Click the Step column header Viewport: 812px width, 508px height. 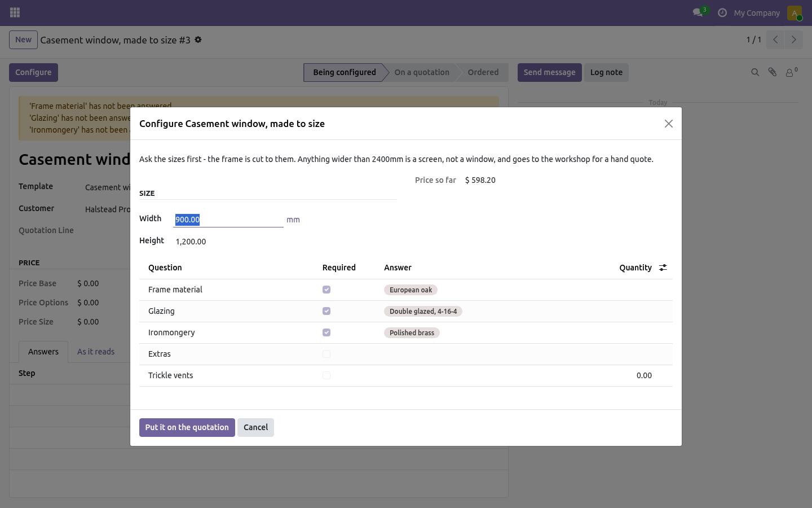[27, 373]
